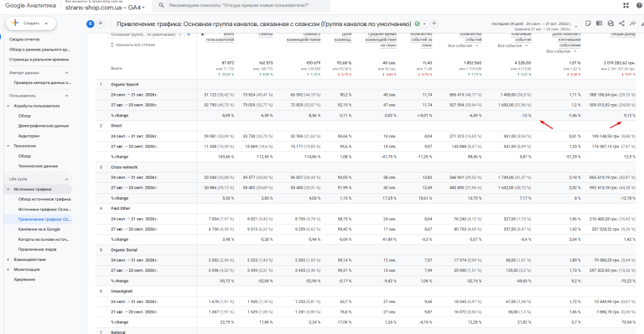Add comparison with plus icon beside blue badge
The height and width of the screenshot is (334, 644).
tap(101, 23)
